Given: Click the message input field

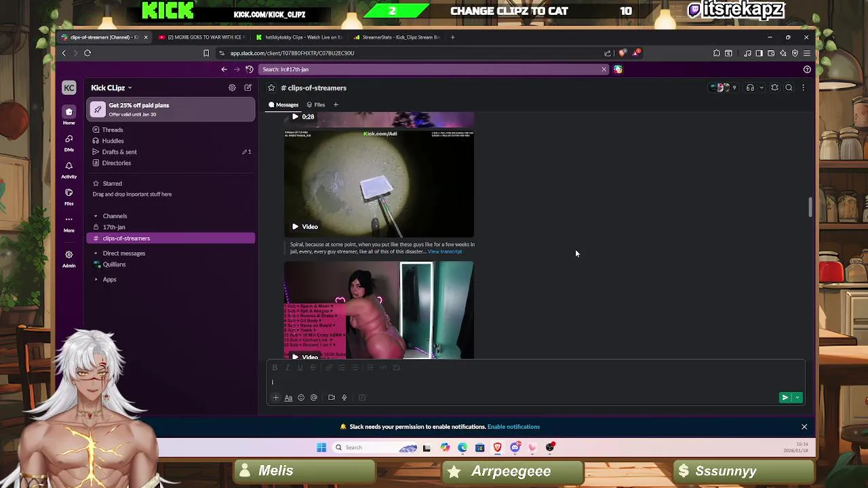Looking at the screenshot, I should pos(536,382).
